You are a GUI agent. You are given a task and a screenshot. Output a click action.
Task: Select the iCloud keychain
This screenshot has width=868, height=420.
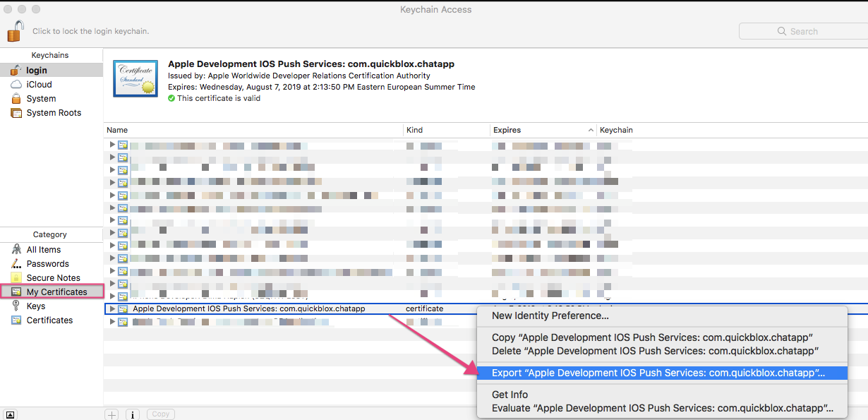[x=51, y=84]
